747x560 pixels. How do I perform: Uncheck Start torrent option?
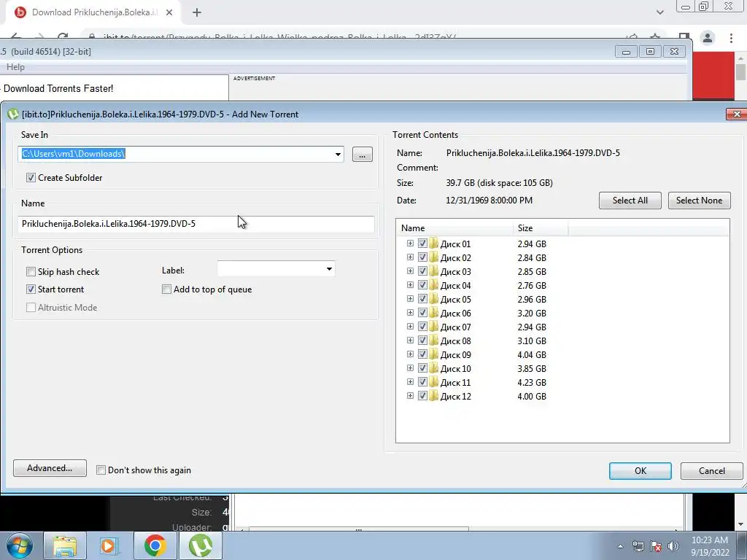(31, 289)
